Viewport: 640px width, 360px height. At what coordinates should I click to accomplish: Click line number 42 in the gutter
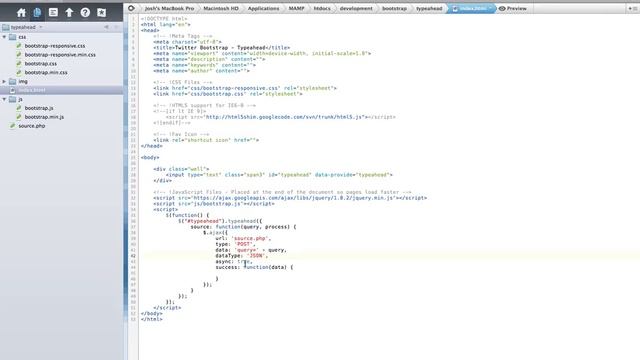click(133, 256)
